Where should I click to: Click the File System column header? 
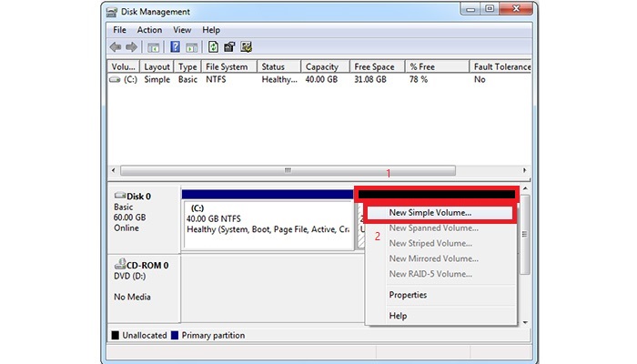click(227, 66)
